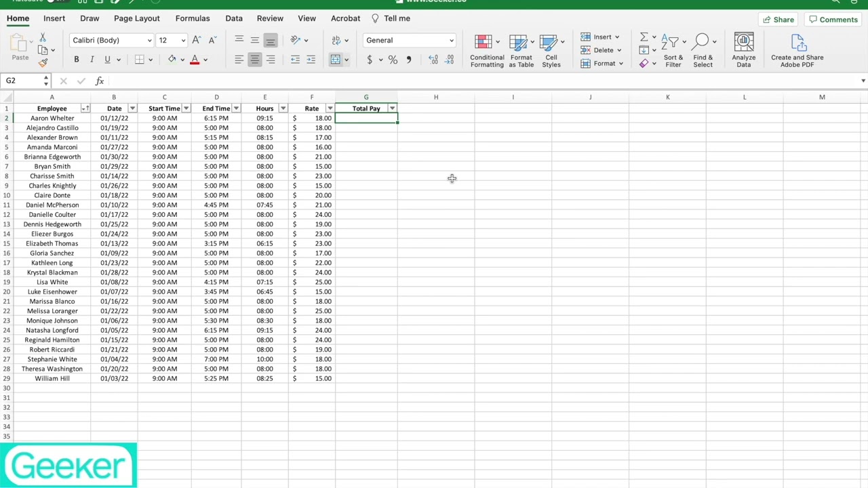The width and height of the screenshot is (868, 488).
Task: Decrease font size with smaller A
Action: coord(212,41)
